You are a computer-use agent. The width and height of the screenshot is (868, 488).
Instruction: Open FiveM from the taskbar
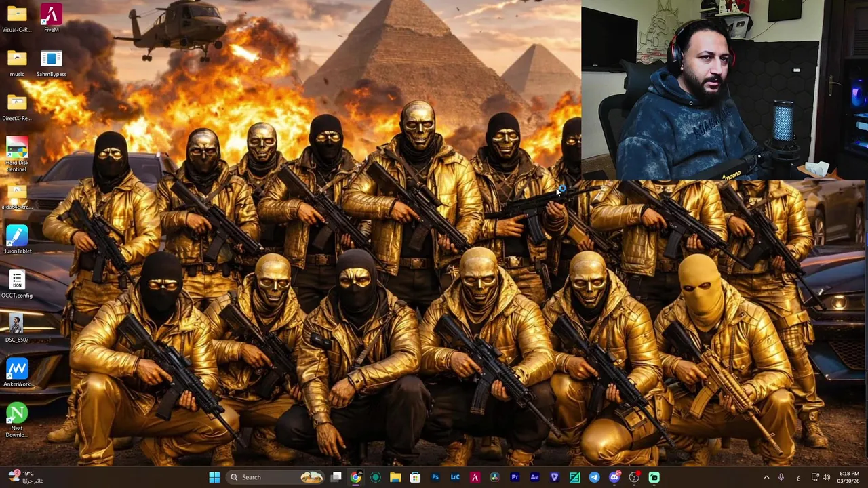tap(475, 477)
